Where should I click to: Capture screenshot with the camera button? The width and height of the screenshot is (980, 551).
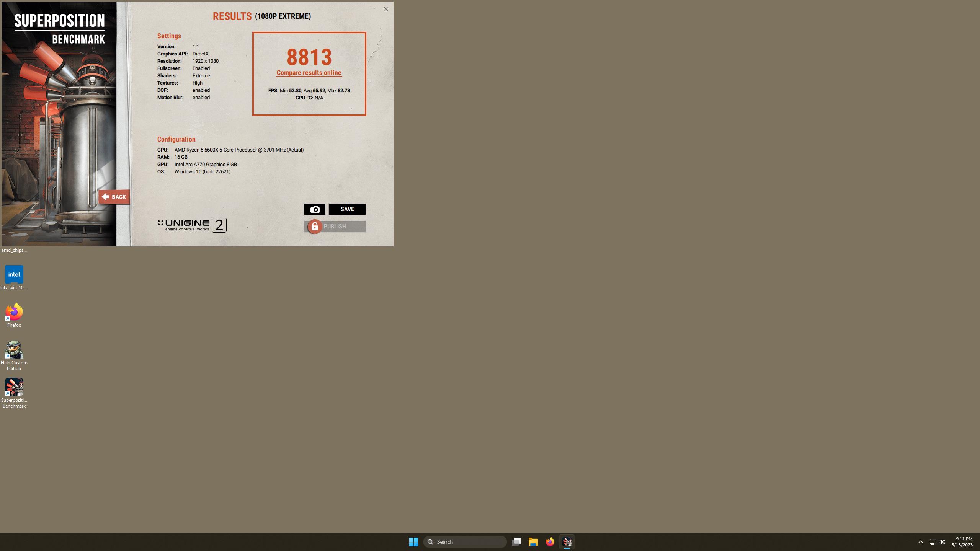[315, 209]
